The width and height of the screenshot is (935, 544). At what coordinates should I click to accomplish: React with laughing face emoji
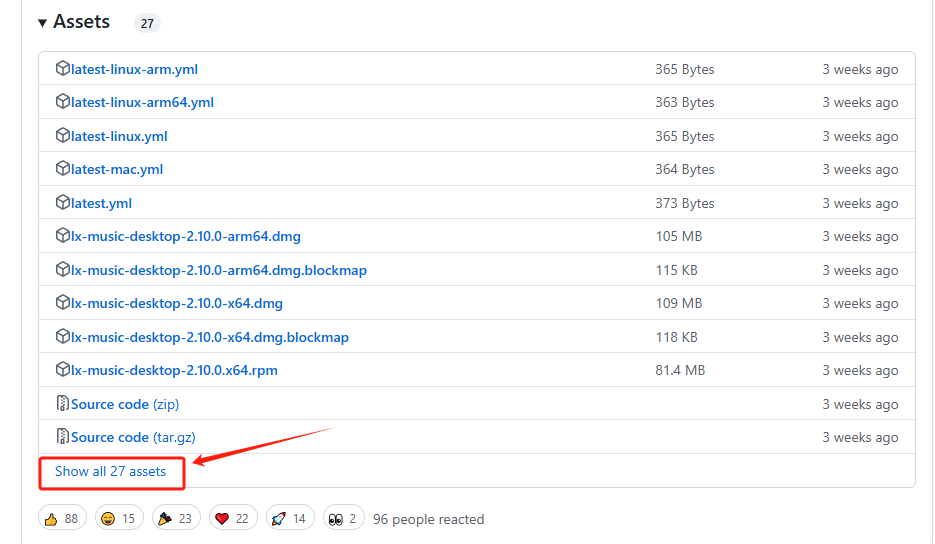coord(119,518)
